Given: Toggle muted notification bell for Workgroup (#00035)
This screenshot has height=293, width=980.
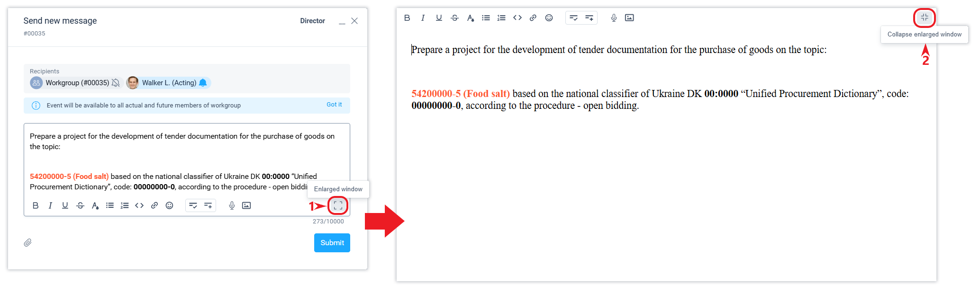Looking at the screenshot, I should 116,83.
